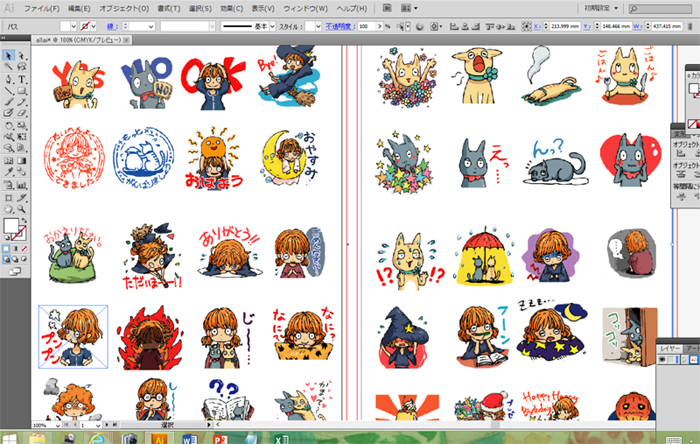Image resolution: width=700 pixels, height=444 pixels.
Task: Change the screen mode button
Action: pos(15,271)
